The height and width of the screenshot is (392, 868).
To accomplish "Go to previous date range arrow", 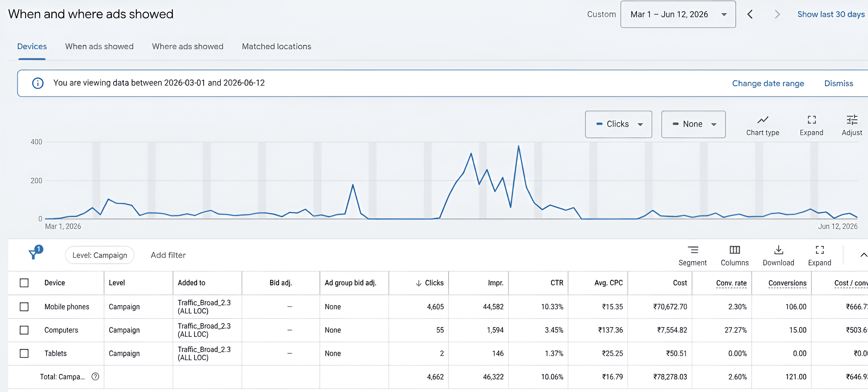I will (749, 14).
